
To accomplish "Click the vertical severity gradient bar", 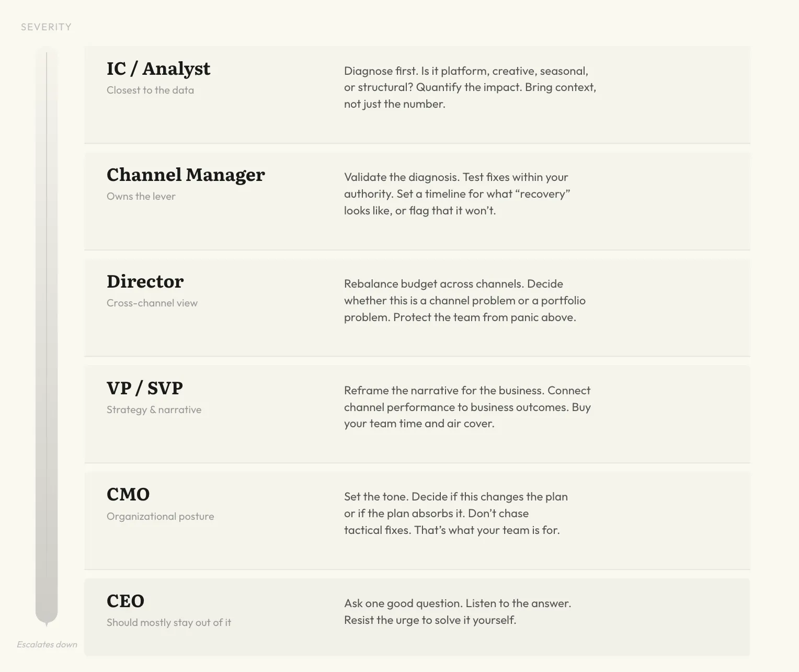I will tap(47, 335).
